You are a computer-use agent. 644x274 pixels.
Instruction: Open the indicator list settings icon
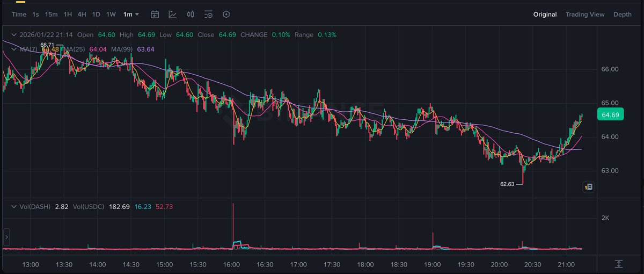[208, 15]
